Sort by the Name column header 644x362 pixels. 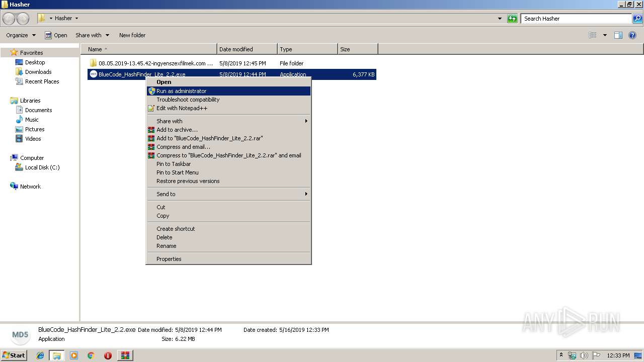(149, 49)
